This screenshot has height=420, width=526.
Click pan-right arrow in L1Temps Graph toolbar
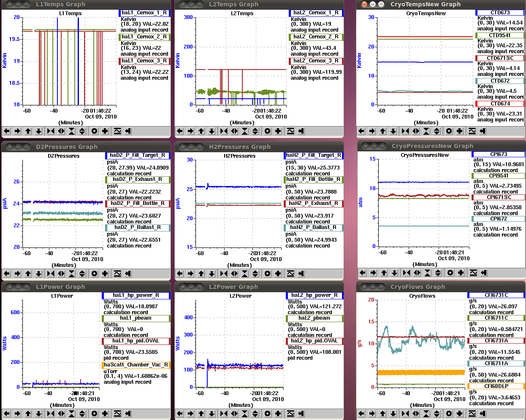[x=18, y=131]
